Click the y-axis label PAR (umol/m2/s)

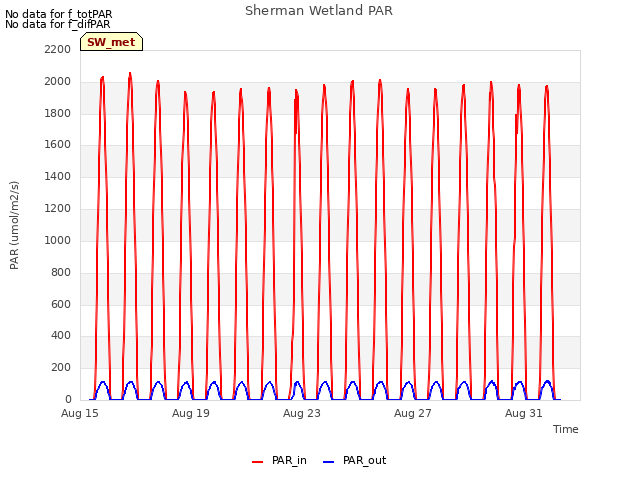pyautogui.click(x=14, y=225)
